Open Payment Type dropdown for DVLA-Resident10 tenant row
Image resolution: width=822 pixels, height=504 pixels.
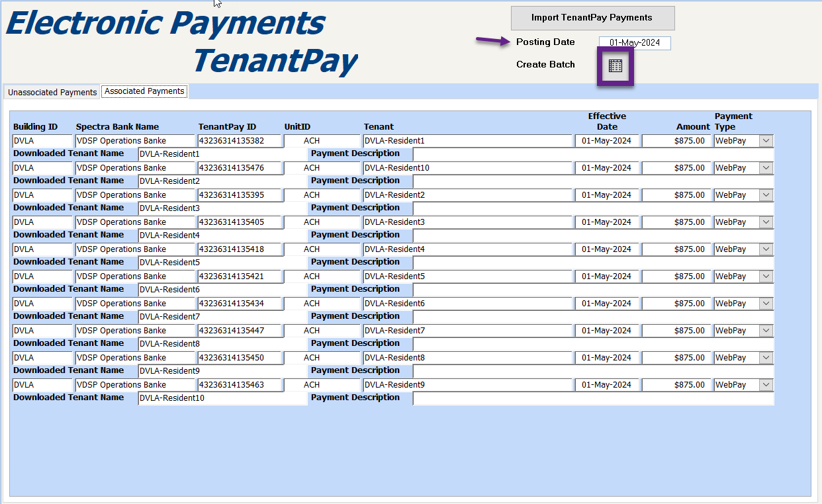[766, 168]
